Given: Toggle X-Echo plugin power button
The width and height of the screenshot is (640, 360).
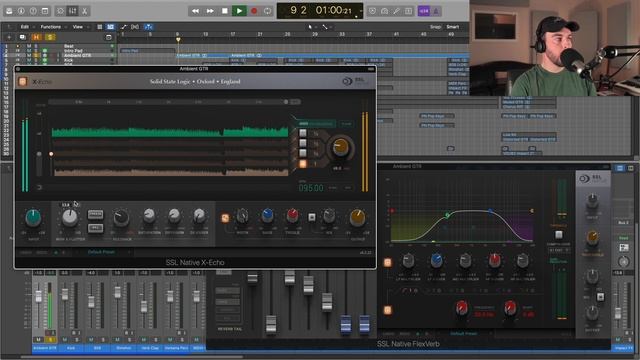Looking at the screenshot, I should pos(23,82).
